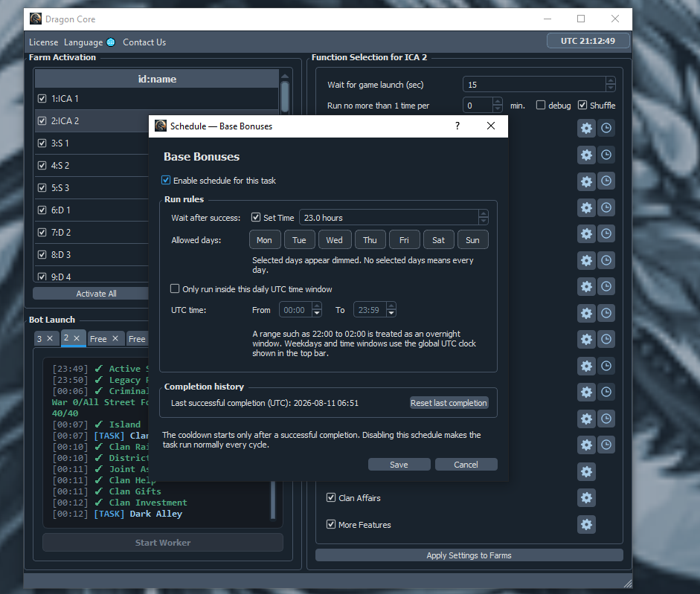Toggle the debug checkbox
700x594 pixels.
541,105
